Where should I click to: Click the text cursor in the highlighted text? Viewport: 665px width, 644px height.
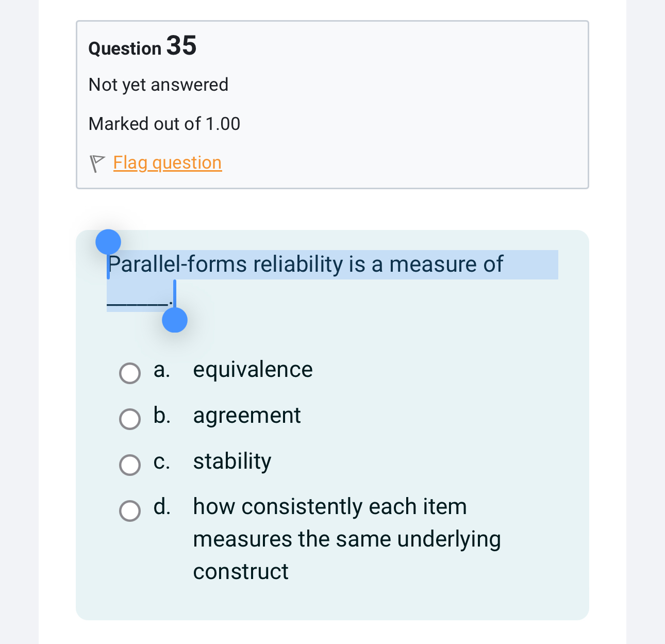(x=175, y=294)
